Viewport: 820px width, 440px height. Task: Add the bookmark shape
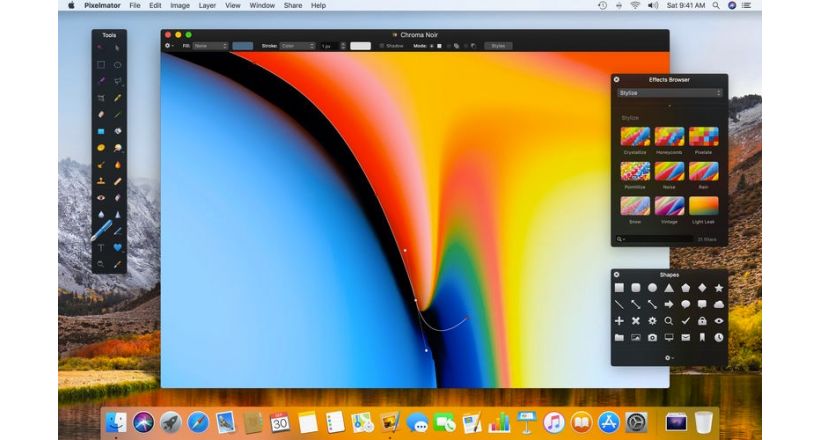(x=702, y=337)
